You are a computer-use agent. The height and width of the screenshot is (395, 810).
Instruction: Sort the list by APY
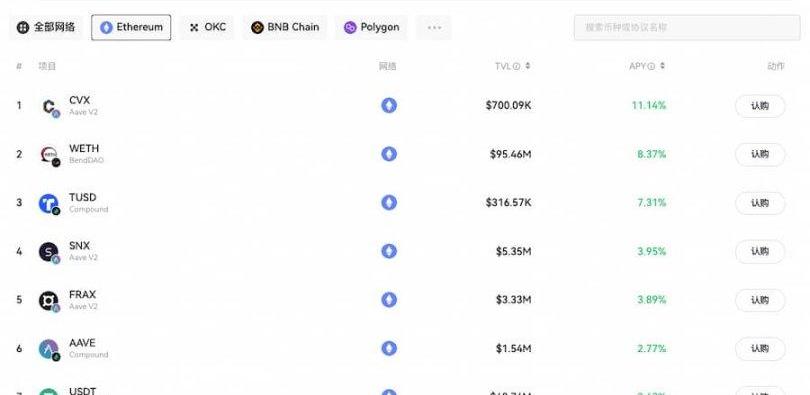[662, 66]
